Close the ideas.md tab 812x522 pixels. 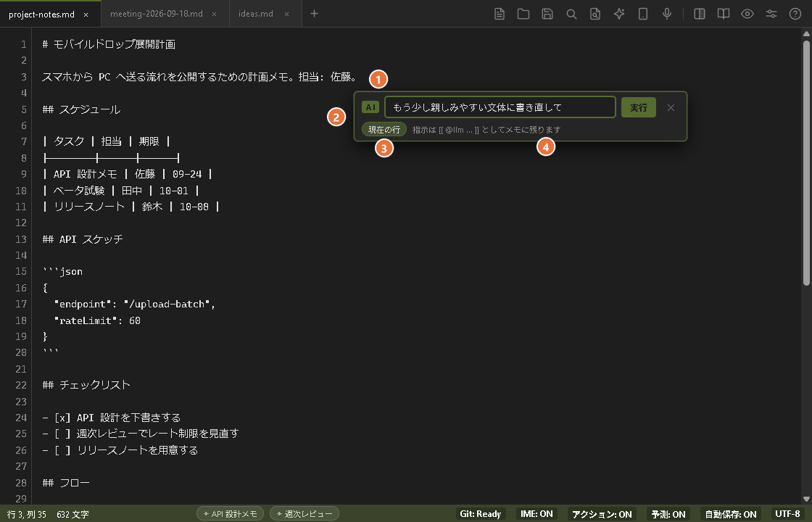(x=286, y=14)
